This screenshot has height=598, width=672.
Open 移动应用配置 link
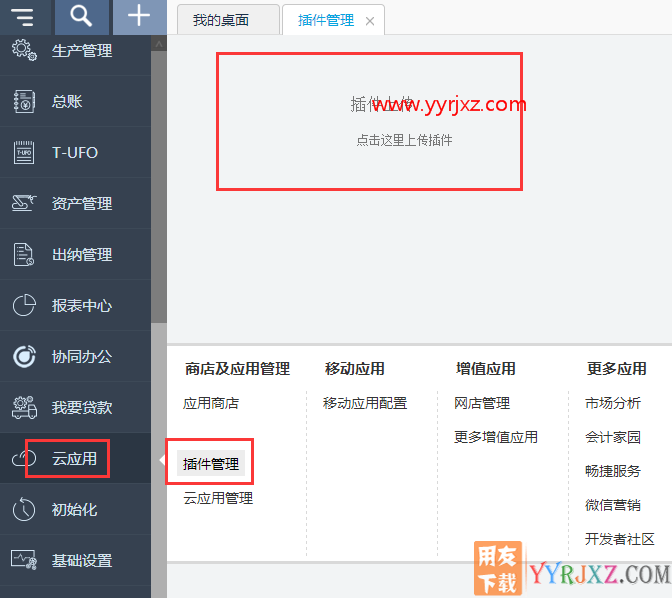point(365,403)
